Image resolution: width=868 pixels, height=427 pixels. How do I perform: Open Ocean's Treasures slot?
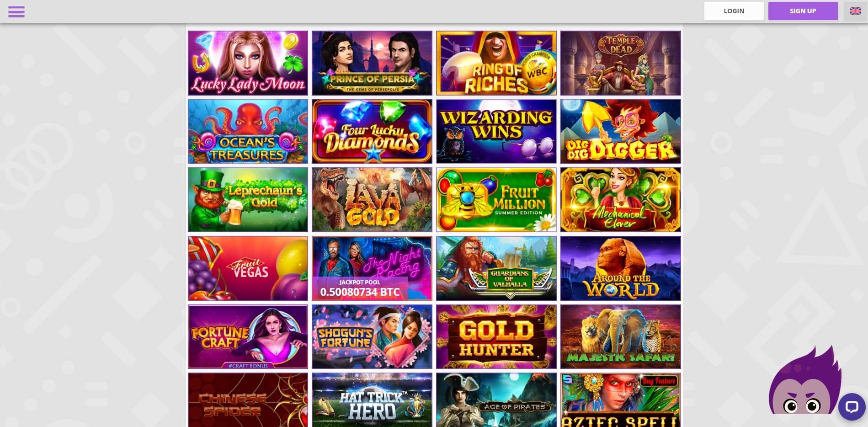248,132
